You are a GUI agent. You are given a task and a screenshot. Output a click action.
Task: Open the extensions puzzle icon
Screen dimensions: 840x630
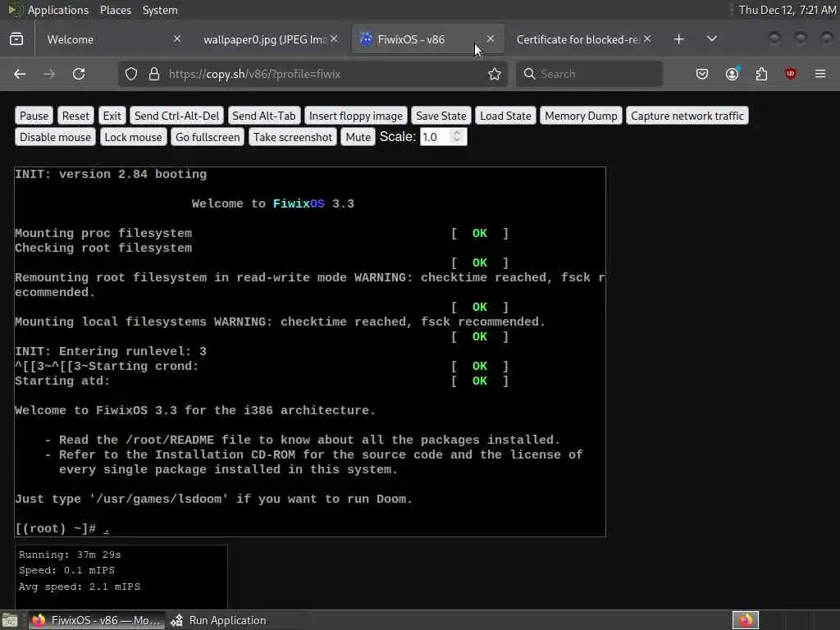click(x=761, y=74)
